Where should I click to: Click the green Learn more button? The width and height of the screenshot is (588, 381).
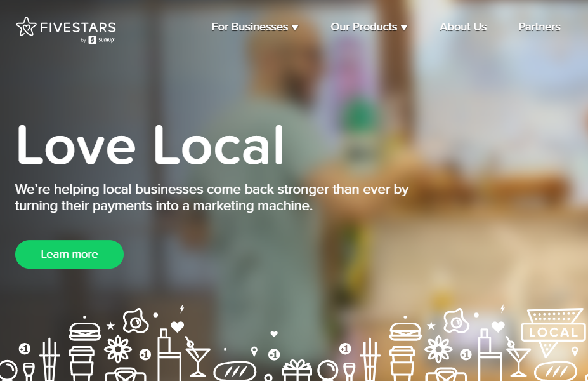[x=69, y=254]
